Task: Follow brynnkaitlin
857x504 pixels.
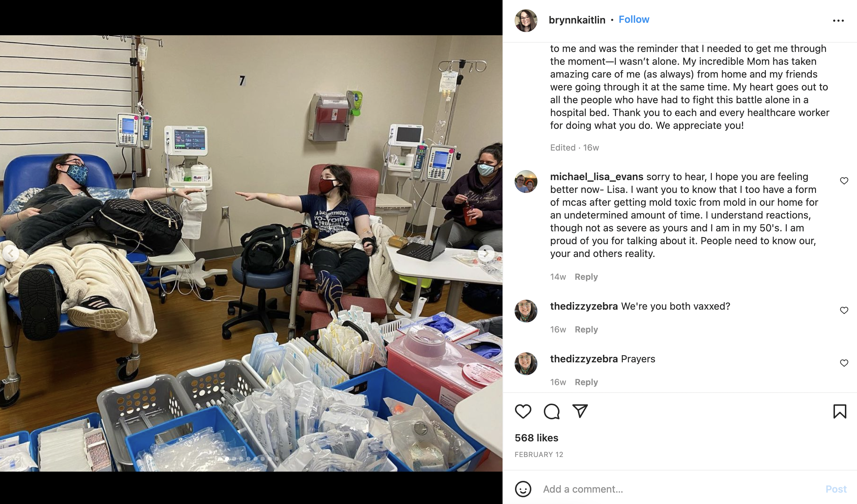Action: [x=634, y=20]
